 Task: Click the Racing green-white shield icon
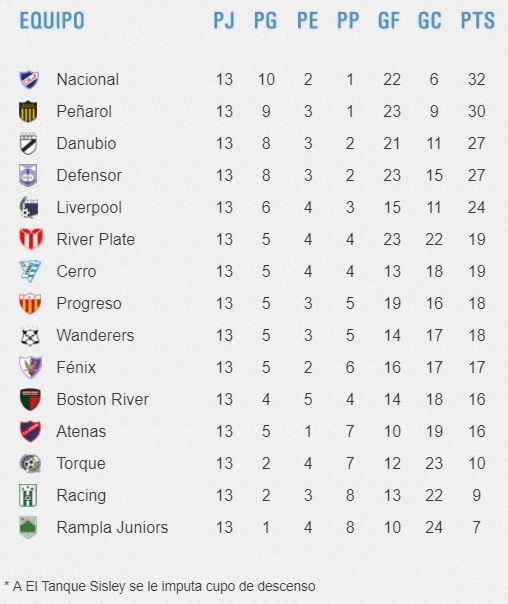(x=28, y=495)
